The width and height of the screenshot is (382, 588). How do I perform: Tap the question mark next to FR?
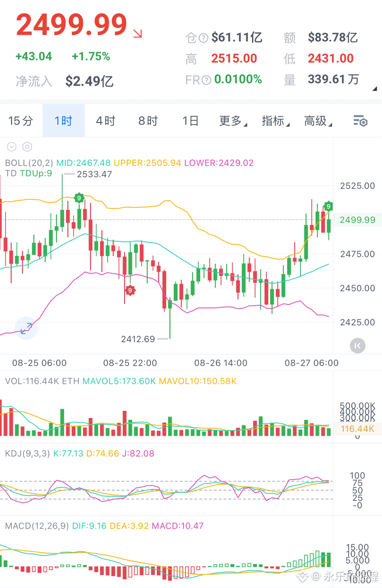pos(206,80)
